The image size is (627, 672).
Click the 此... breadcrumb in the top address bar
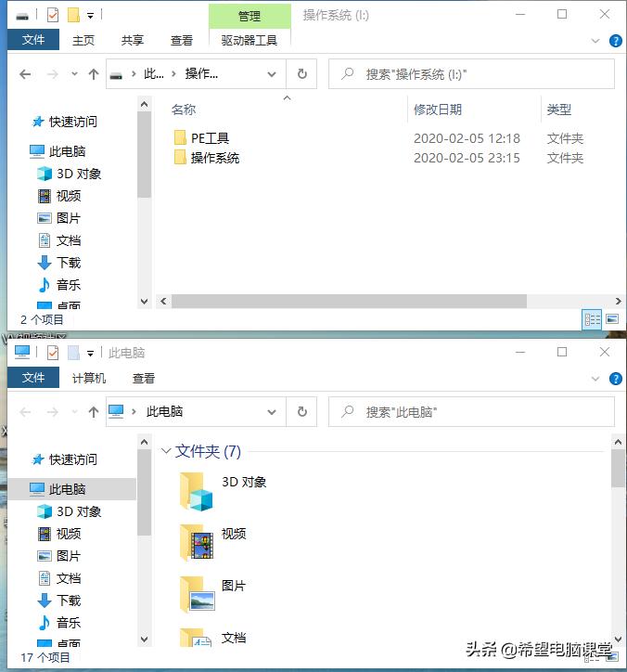pyautogui.click(x=154, y=74)
